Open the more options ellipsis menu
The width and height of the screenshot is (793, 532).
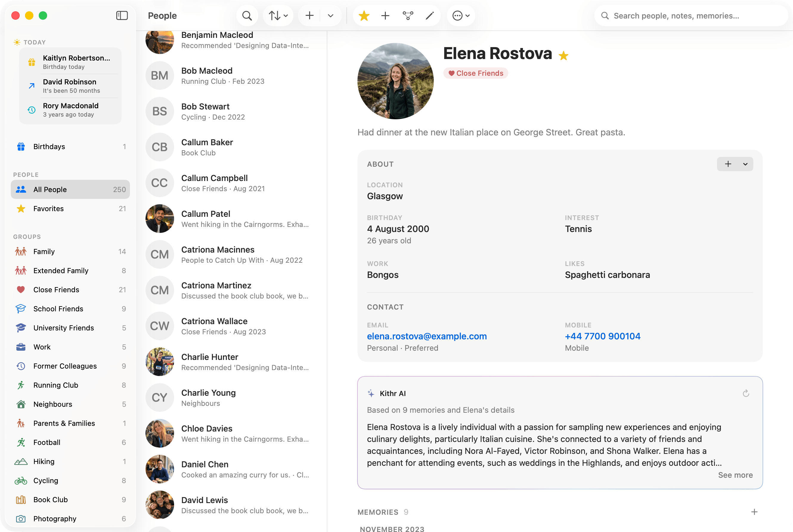[x=461, y=16]
